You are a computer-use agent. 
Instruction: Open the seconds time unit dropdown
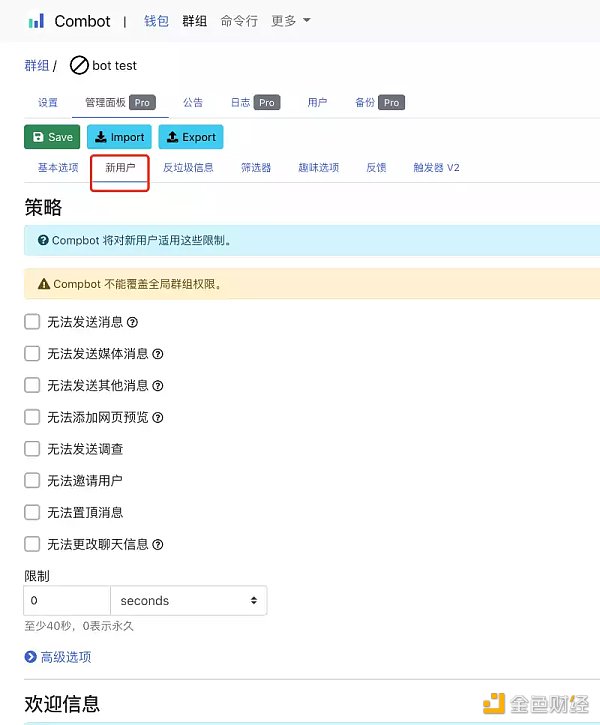tap(188, 601)
